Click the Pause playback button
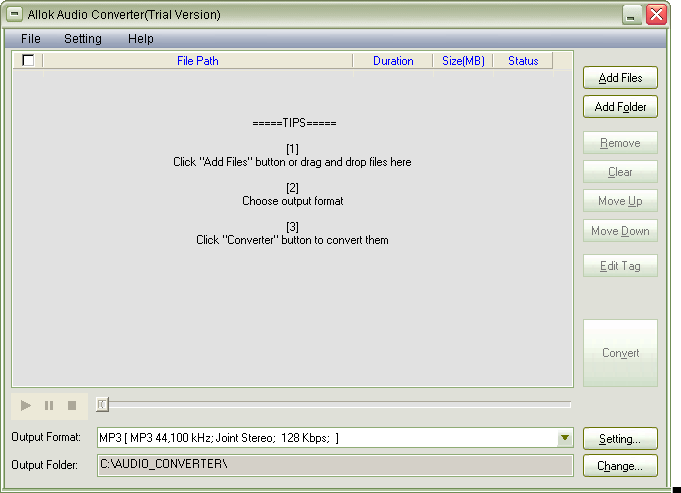 coord(49,406)
